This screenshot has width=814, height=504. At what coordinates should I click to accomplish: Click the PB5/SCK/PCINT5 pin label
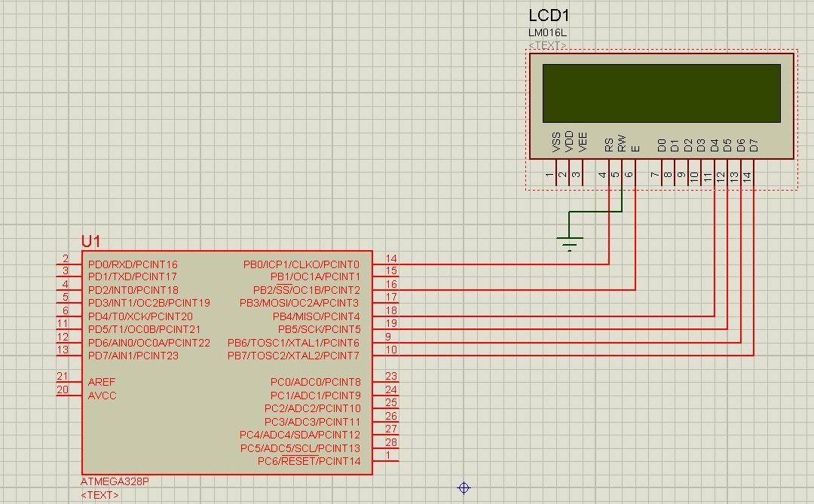pos(320,329)
